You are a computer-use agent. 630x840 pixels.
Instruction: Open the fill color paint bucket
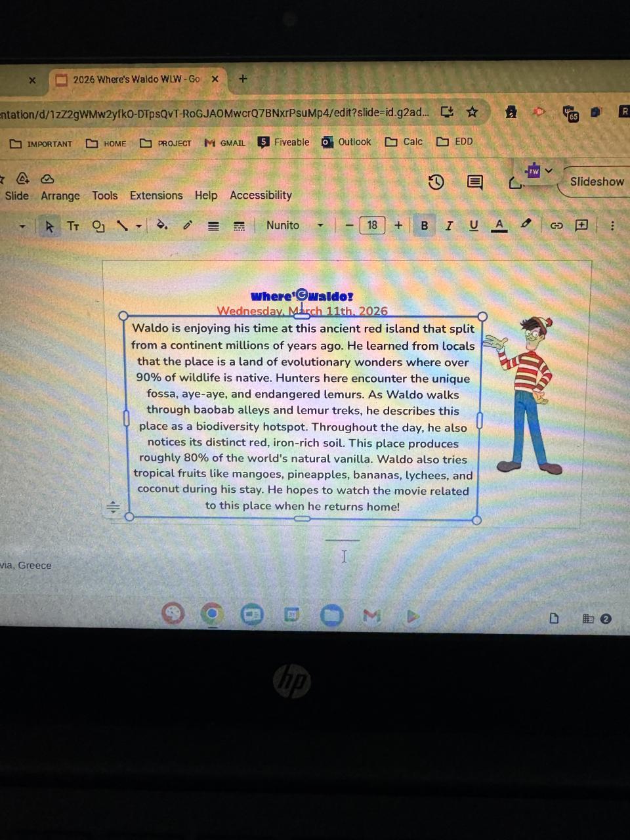pos(161,226)
